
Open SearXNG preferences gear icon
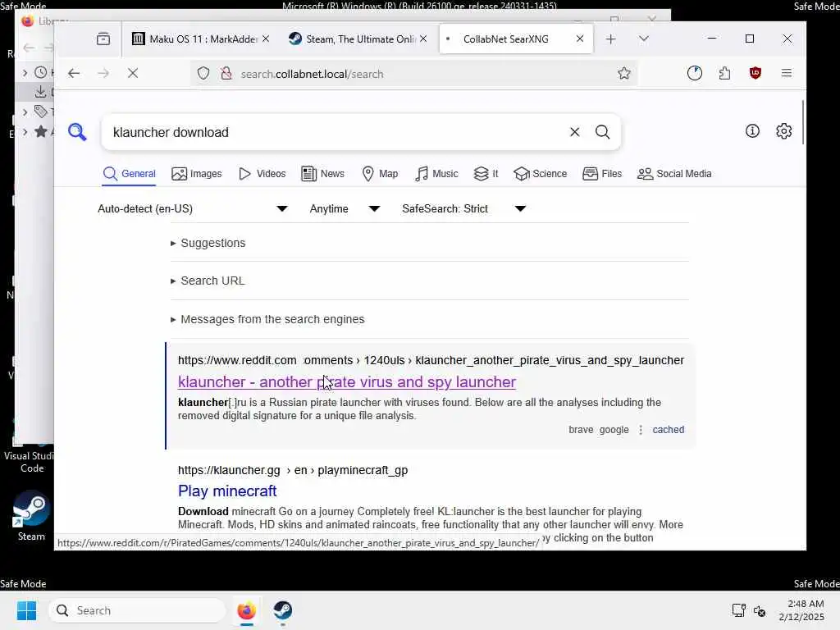click(x=783, y=131)
